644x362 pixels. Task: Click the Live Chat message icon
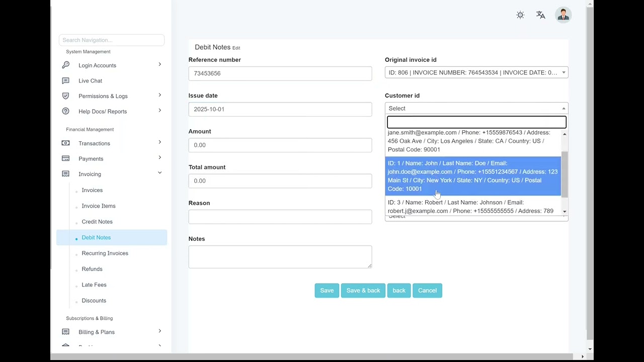click(65, 80)
